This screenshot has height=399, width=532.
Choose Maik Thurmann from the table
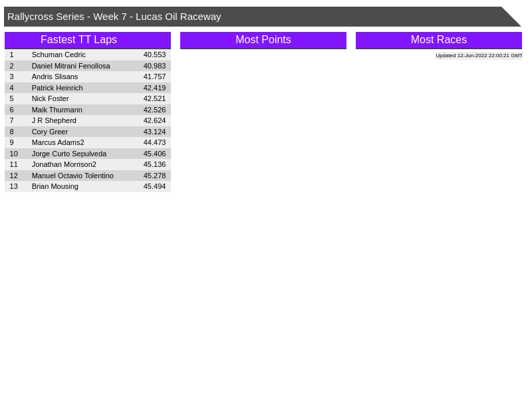pos(57,110)
